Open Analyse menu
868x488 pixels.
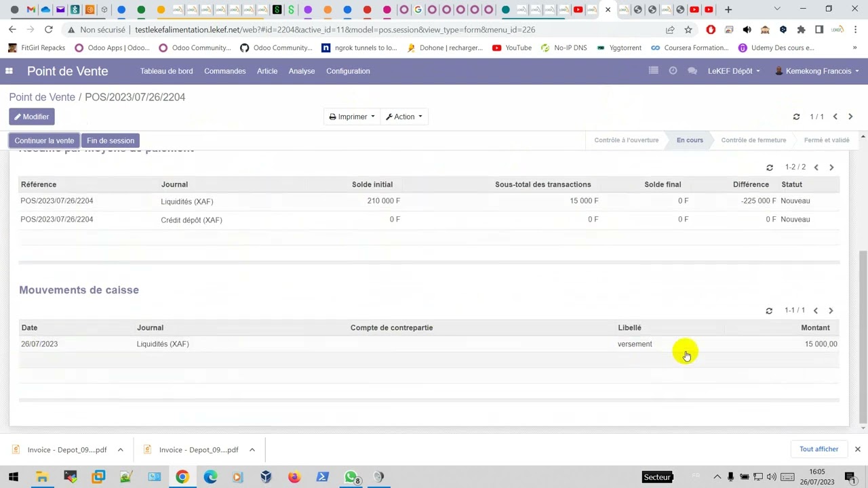click(x=302, y=71)
